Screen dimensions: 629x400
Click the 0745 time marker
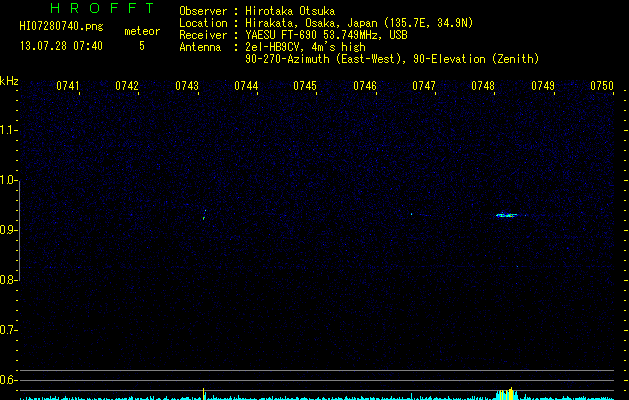click(x=305, y=86)
